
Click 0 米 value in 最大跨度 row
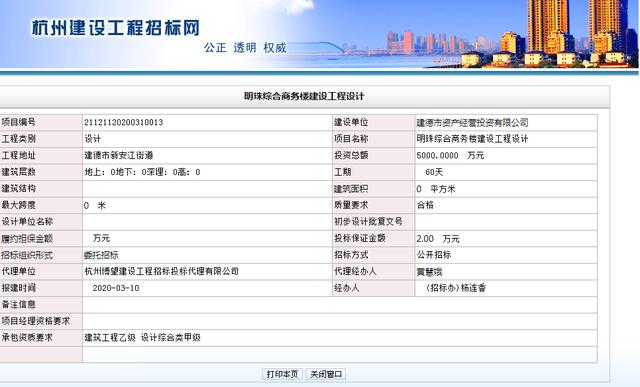coord(95,205)
